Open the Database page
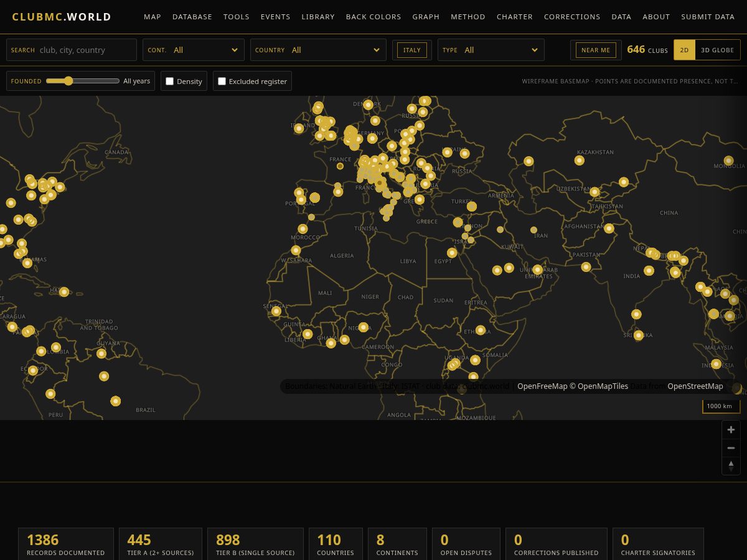This screenshot has width=747, height=560. click(x=192, y=17)
